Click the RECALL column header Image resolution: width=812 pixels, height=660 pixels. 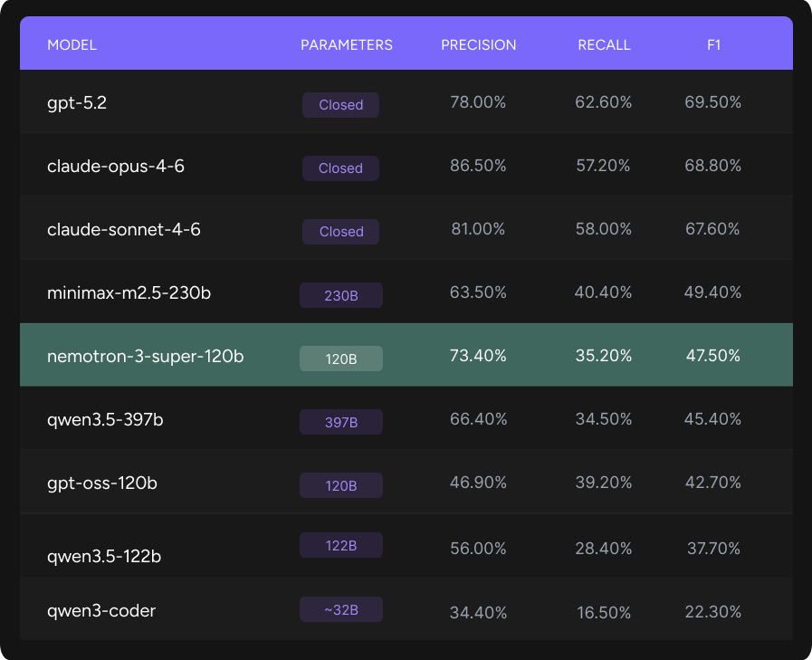[604, 44]
